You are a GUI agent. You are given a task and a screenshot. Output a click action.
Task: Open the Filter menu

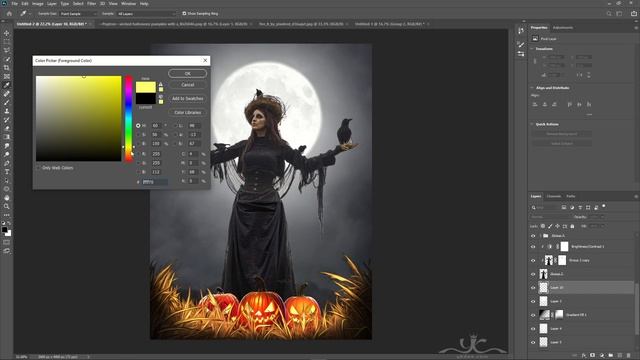tap(91, 4)
